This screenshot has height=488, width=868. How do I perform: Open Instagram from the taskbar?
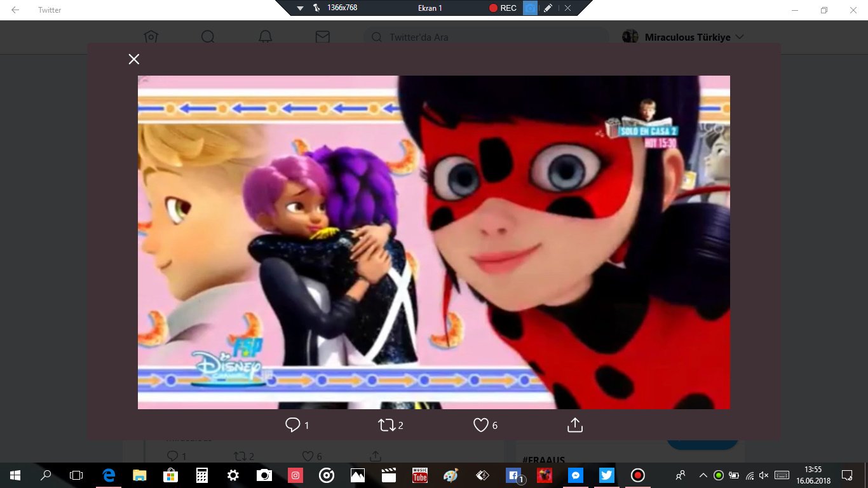(x=295, y=475)
